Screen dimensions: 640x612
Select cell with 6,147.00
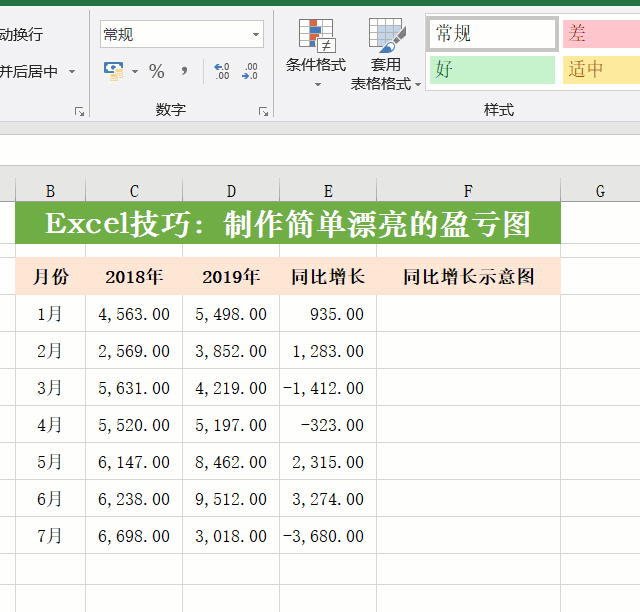[x=134, y=461]
